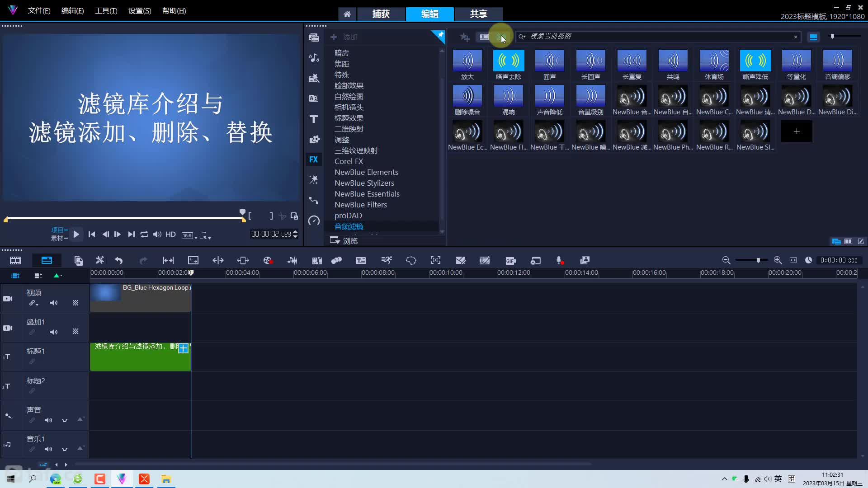The width and height of the screenshot is (868, 488).
Task: Toggle HD preview mode
Action: pos(170,235)
